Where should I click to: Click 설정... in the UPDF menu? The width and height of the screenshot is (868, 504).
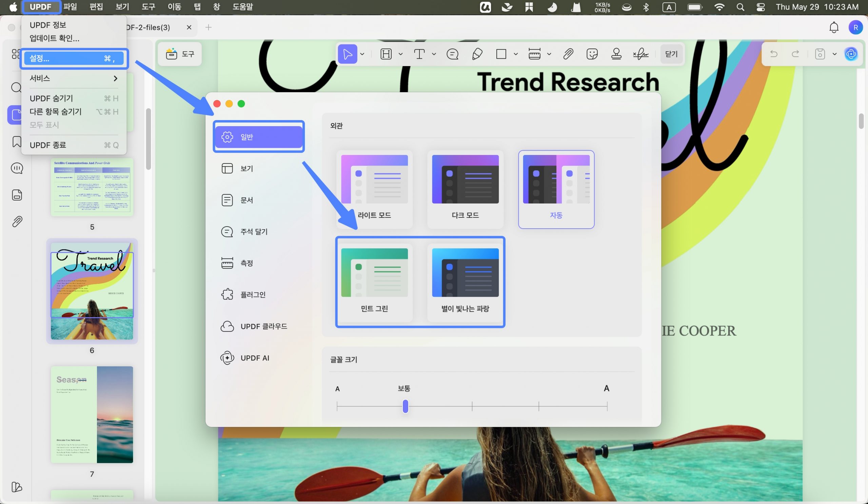(x=74, y=58)
